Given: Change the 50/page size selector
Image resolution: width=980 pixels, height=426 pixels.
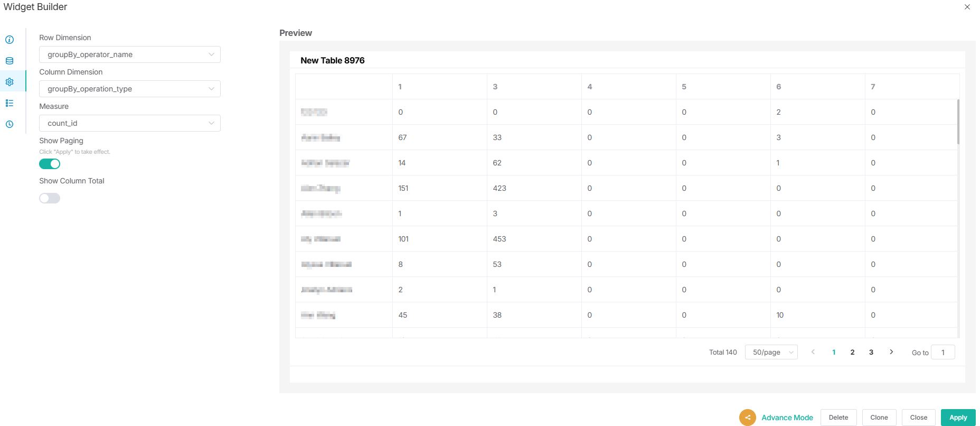Looking at the screenshot, I should click(771, 352).
